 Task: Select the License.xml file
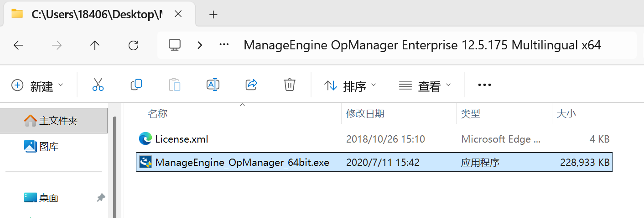182,139
